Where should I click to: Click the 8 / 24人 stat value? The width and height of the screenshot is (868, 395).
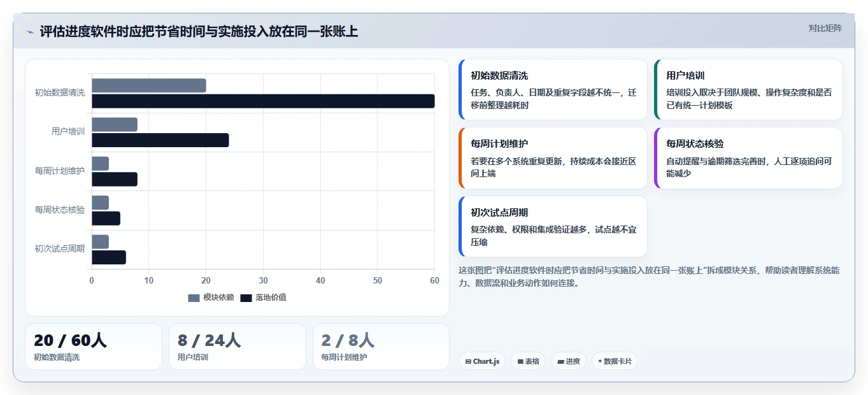click(x=209, y=341)
